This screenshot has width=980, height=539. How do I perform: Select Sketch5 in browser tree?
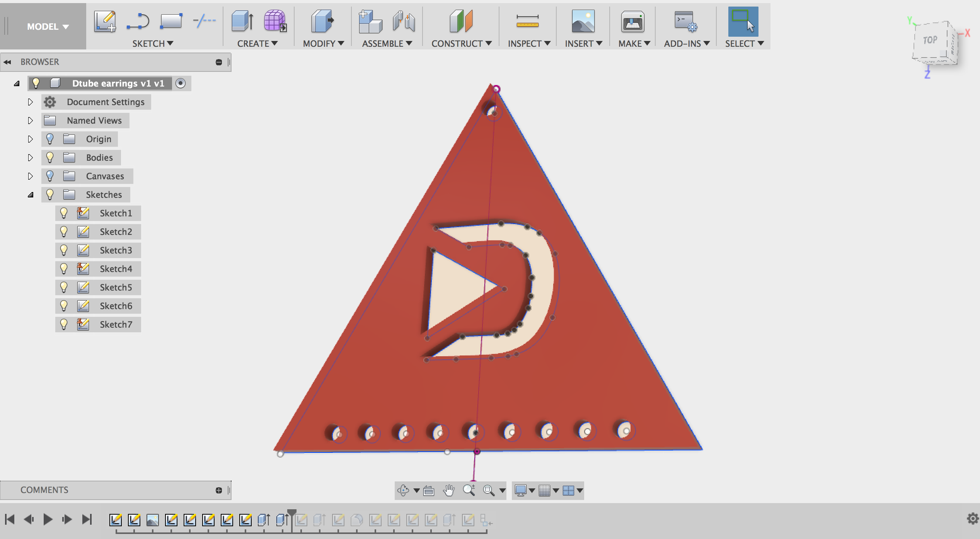pyautogui.click(x=116, y=287)
